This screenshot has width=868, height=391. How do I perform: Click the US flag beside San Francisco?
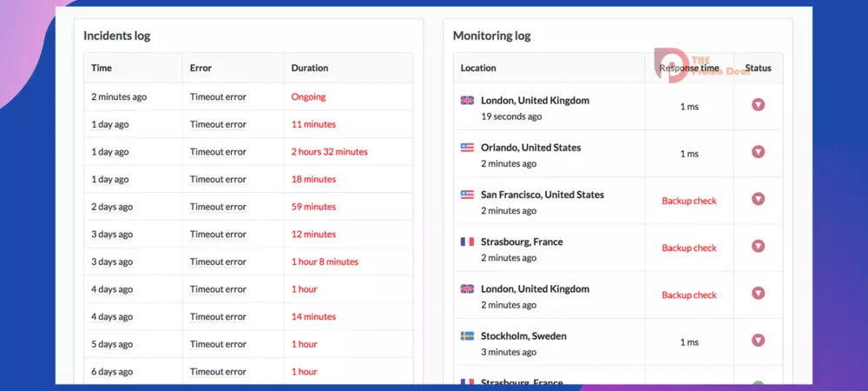pos(467,195)
